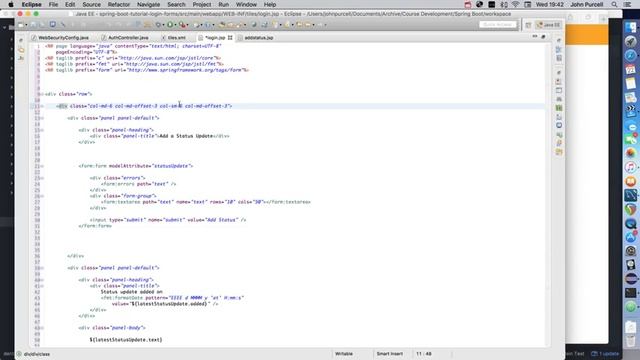This screenshot has height=360, width=640.
Task: Switch to tiles.xml editor tab
Action: point(176,38)
